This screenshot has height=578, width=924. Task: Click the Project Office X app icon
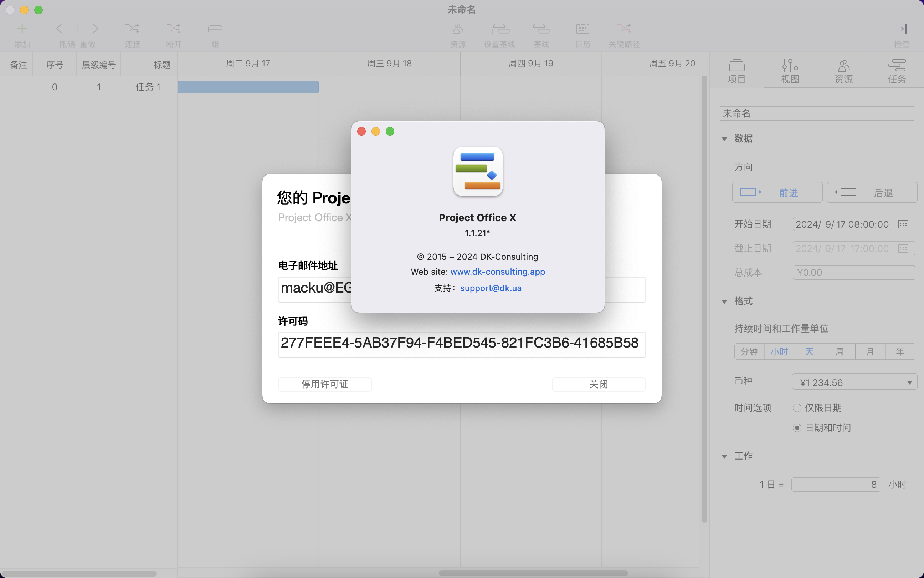[x=478, y=172]
